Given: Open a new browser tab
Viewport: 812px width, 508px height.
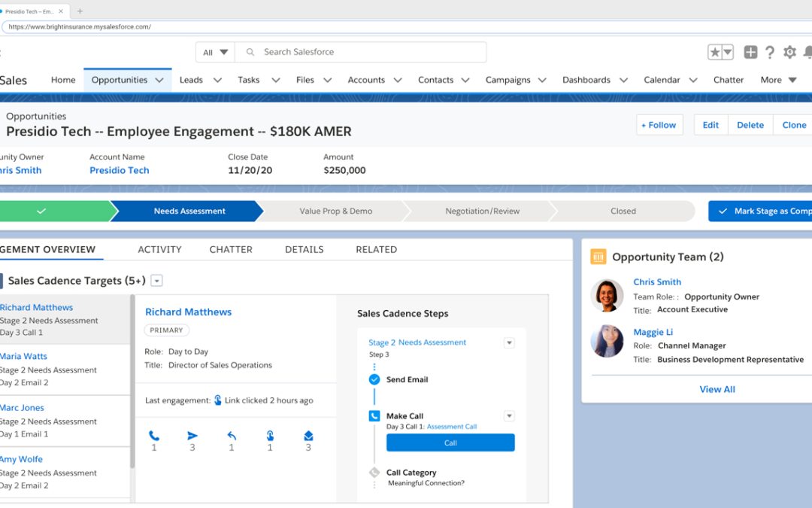Looking at the screenshot, I should 80,11.
